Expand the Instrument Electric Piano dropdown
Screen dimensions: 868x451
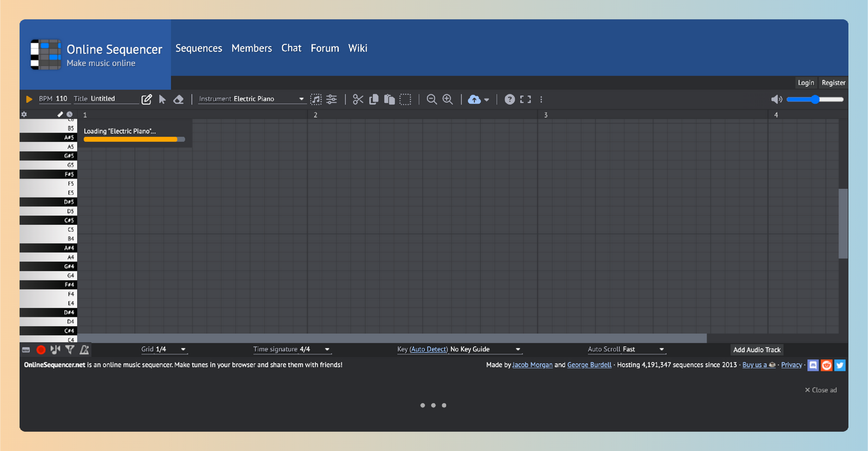(x=253, y=99)
